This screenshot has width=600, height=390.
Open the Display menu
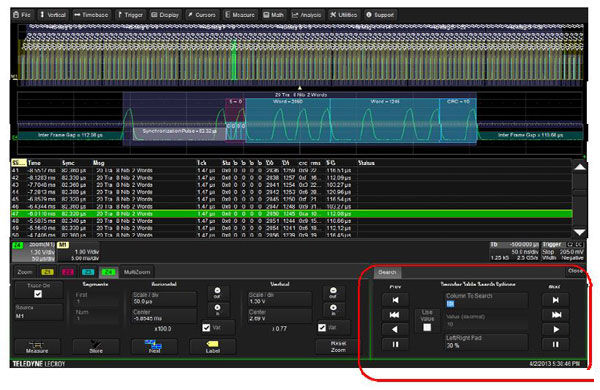click(165, 15)
